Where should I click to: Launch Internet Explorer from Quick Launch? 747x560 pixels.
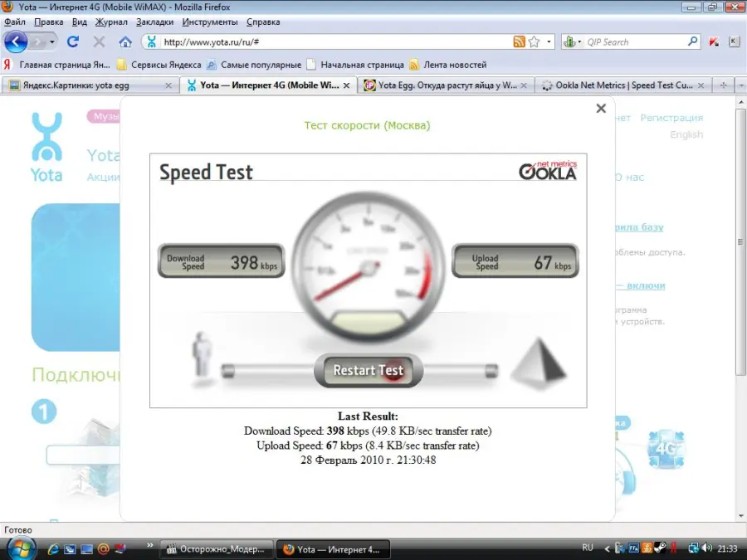53,549
